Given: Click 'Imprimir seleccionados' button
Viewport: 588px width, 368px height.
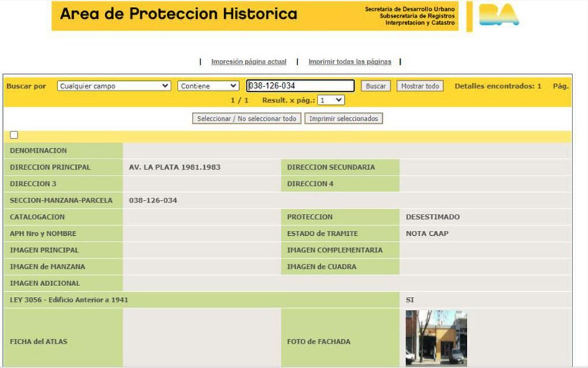Looking at the screenshot, I should tap(344, 119).
